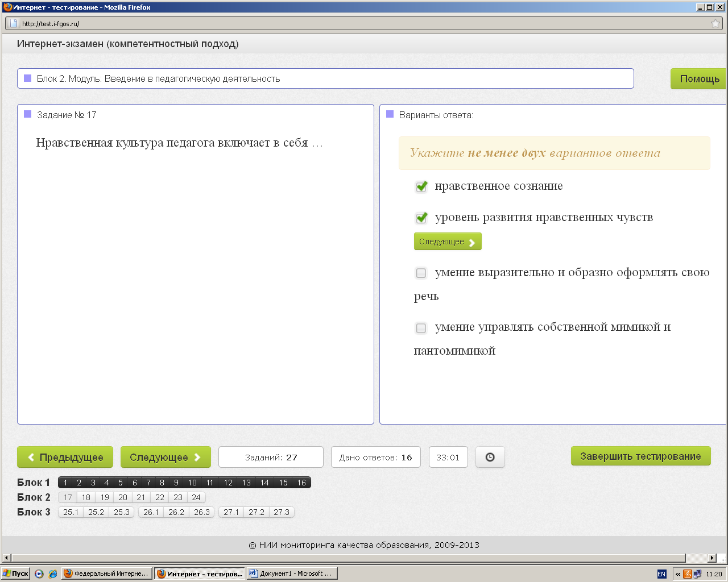Click the page icon in the address bar

(14, 23)
